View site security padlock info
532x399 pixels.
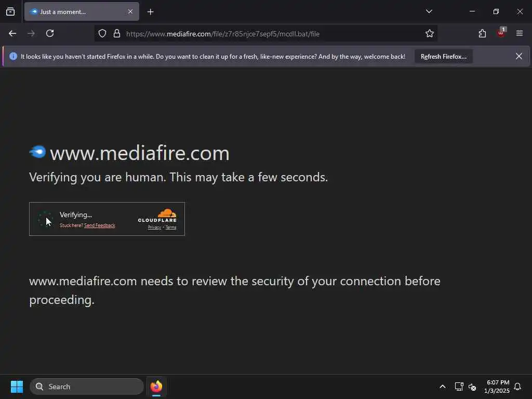pyautogui.click(x=117, y=33)
